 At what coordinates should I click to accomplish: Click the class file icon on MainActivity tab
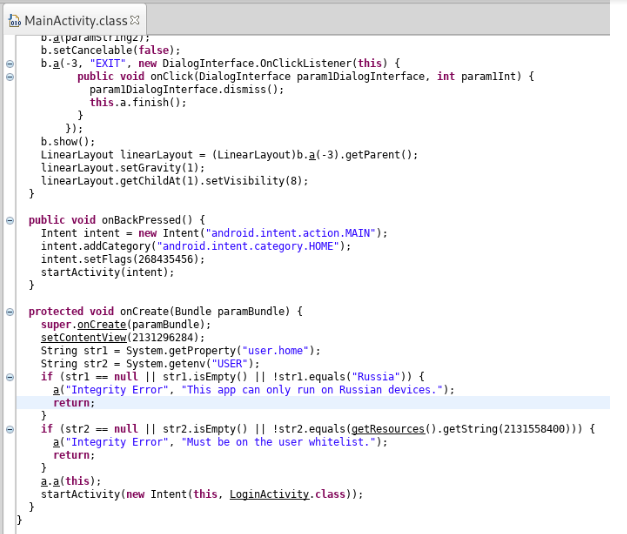pos(15,20)
